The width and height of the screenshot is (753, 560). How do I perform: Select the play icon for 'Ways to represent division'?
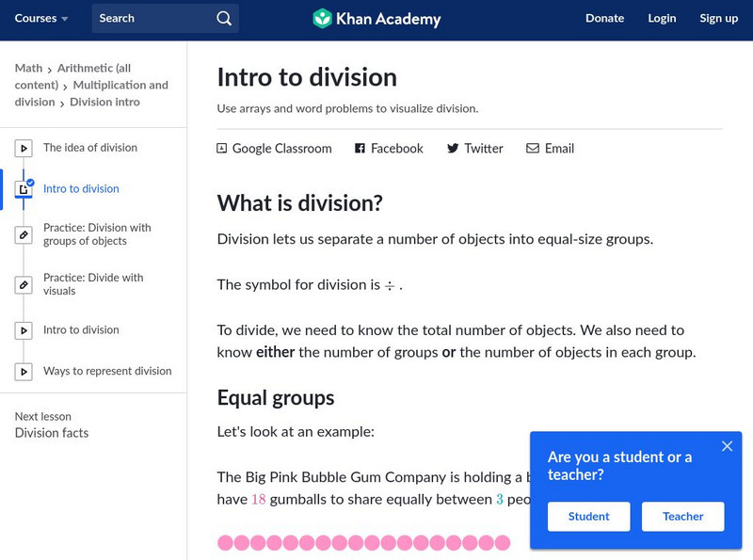(24, 372)
